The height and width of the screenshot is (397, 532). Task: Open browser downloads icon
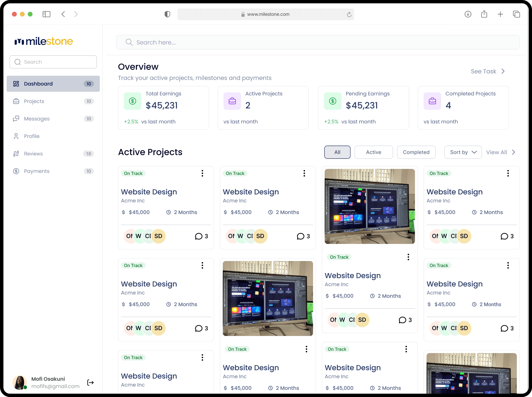[468, 14]
